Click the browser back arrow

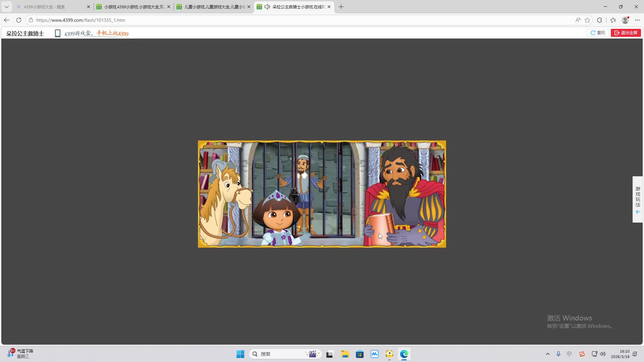pos(7,20)
